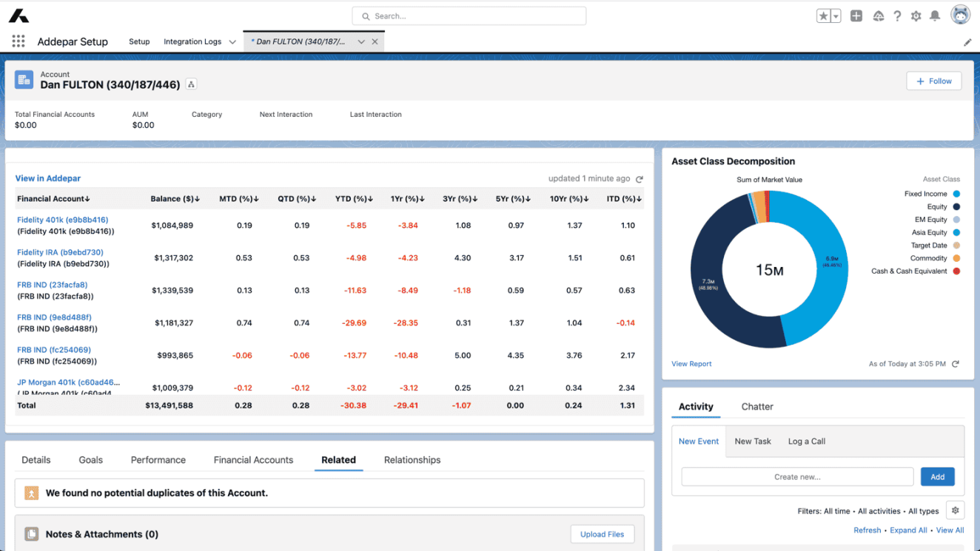Viewport: 980px width, 551px height.
Task: Click the global actions plus icon
Action: [x=857, y=15]
